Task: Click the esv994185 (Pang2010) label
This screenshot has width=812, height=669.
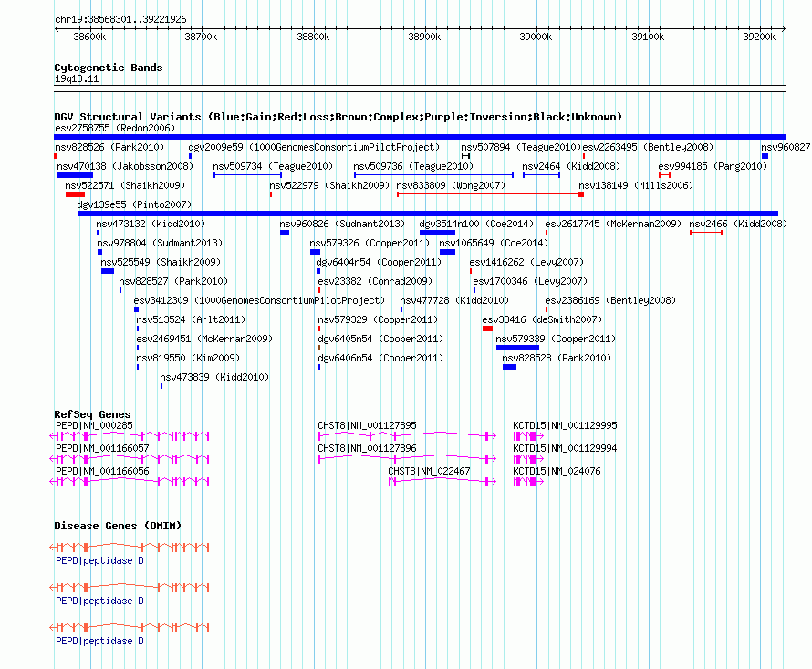Action: click(713, 166)
